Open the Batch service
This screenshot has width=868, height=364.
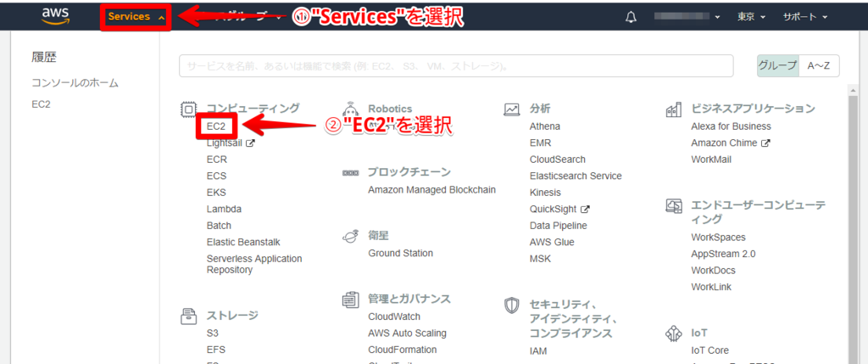[219, 226]
